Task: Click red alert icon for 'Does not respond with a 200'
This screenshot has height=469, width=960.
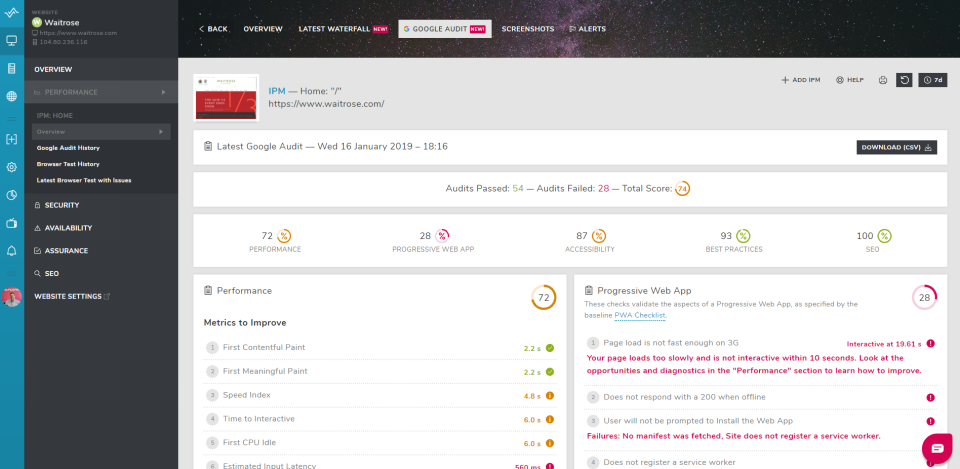Action: pos(931,397)
